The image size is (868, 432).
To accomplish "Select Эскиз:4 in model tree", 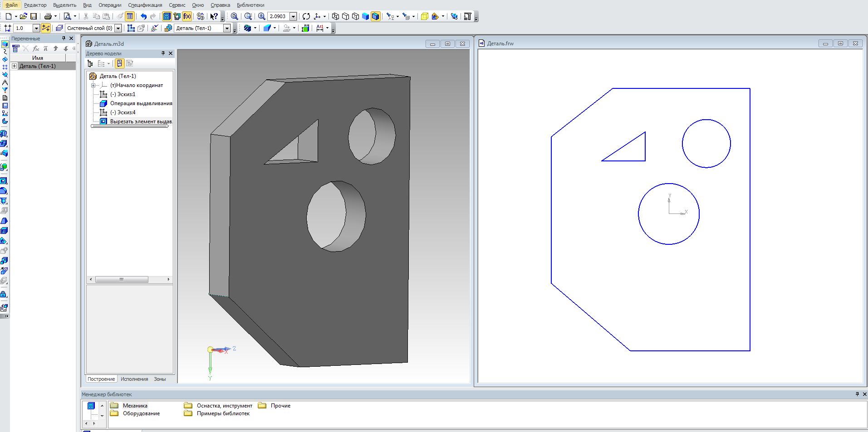I will pyautogui.click(x=123, y=112).
